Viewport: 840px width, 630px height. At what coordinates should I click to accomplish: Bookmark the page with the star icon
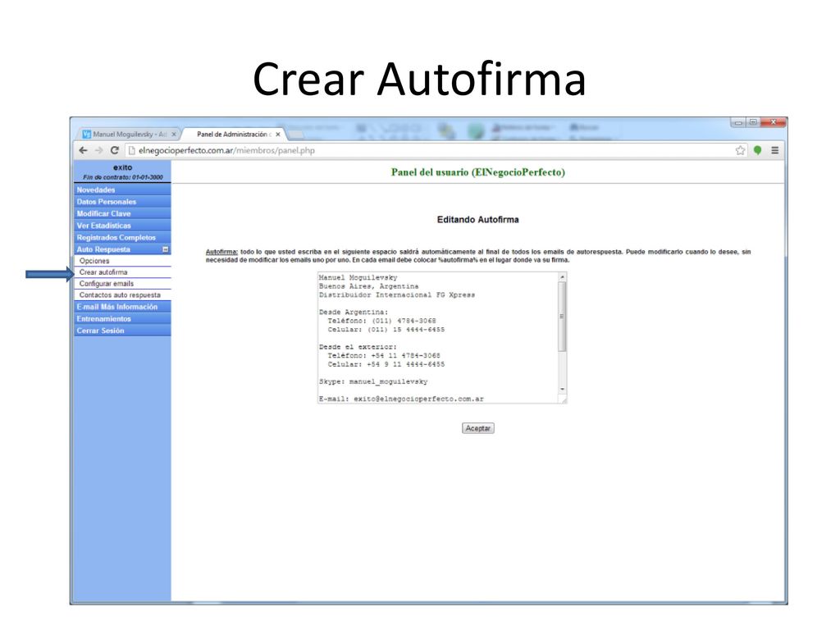click(x=741, y=151)
